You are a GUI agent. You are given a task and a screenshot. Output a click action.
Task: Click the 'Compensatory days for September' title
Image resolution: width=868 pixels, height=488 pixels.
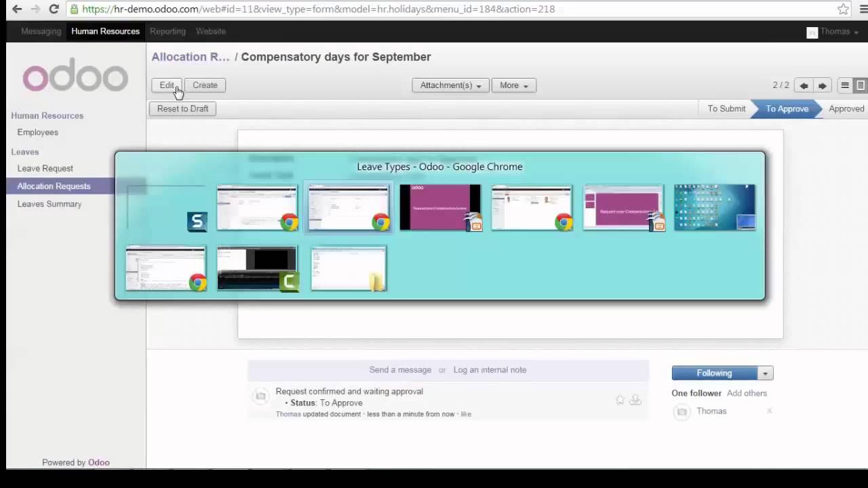tap(336, 57)
